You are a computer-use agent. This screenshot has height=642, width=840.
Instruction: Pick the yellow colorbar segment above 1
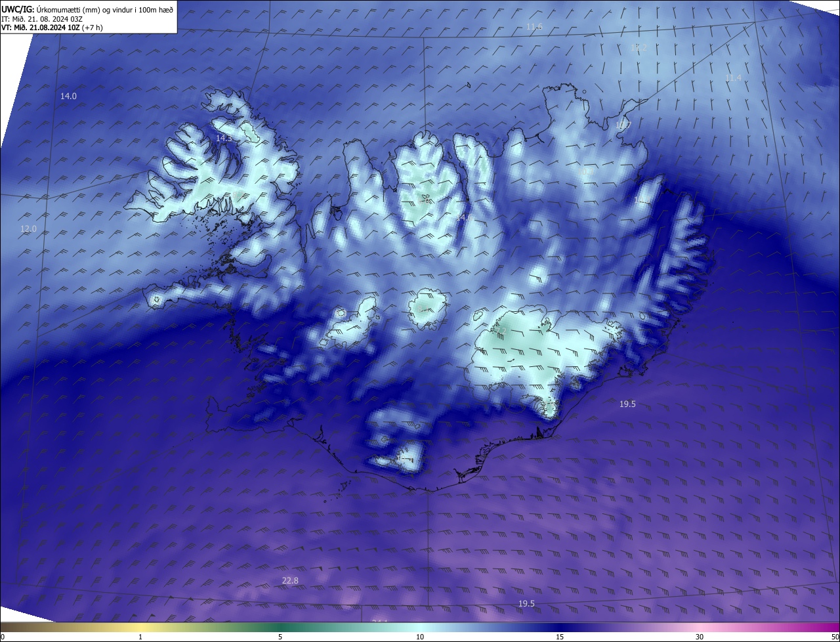(140, 627)
